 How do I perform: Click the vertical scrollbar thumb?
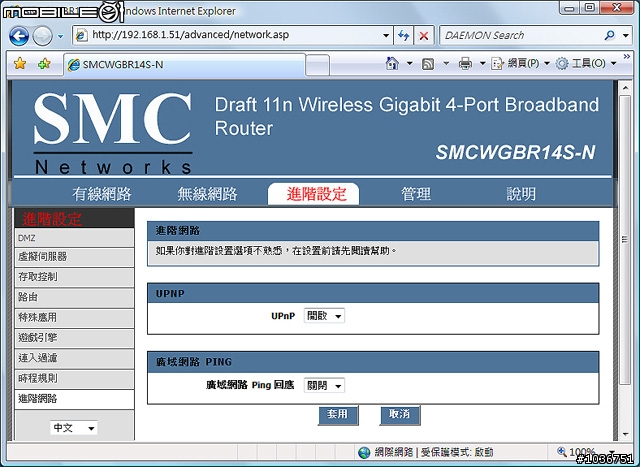(625, 240)
